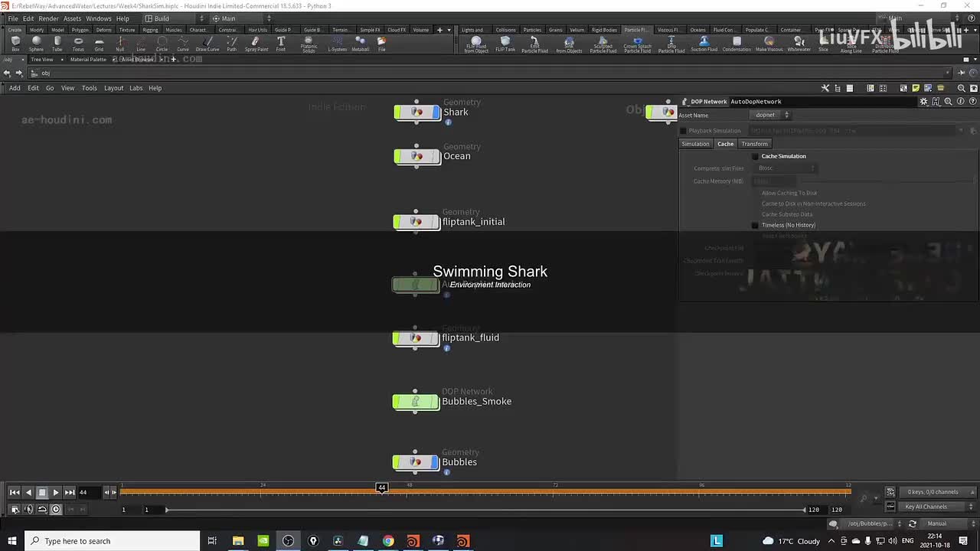
Task: Click the Suction Fluid shelf tool
Action: (x=704, y=44)
